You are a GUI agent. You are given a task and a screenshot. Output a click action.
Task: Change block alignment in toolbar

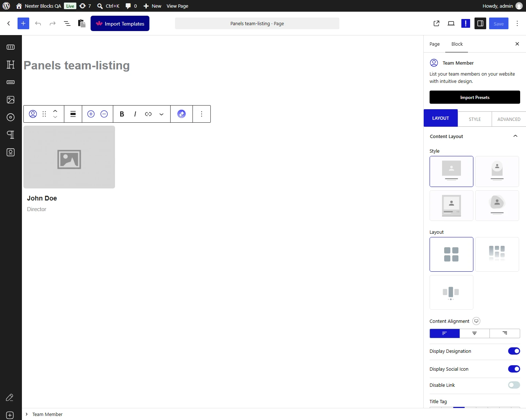pos(73,114)
